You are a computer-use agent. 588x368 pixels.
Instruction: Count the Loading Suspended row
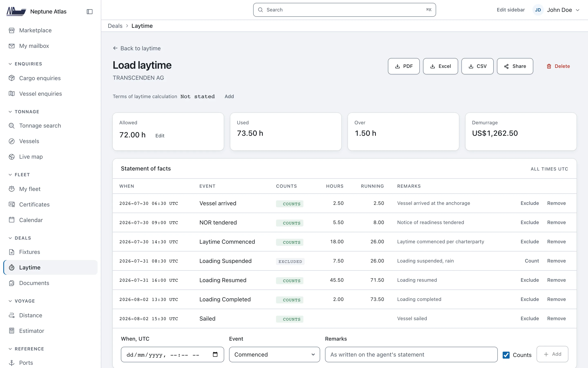point(532,261)
